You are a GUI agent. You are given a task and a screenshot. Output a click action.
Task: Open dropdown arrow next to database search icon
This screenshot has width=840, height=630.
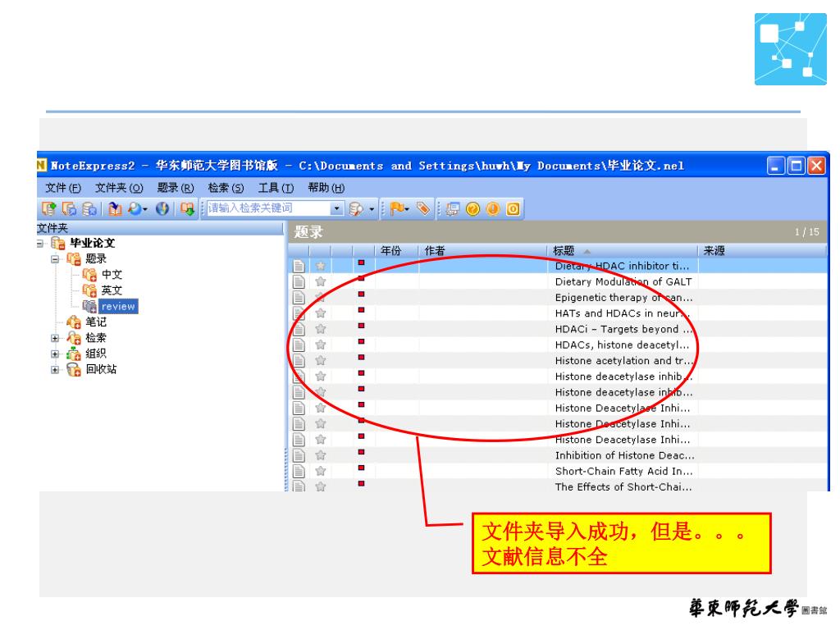click(372, 209)
